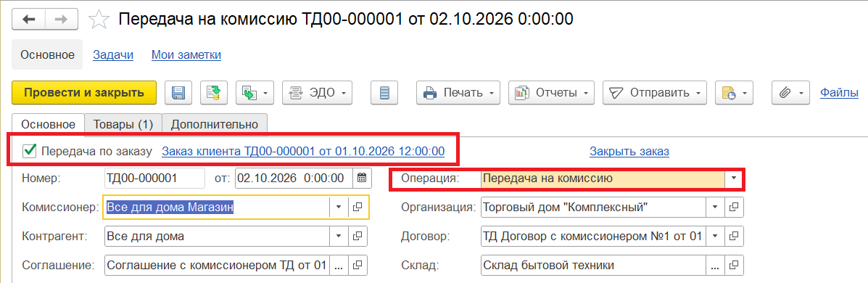This screenshot has height=283, width=868.
Task: Expand the Операция dropdown arrow
Action: tap(734, 179)
